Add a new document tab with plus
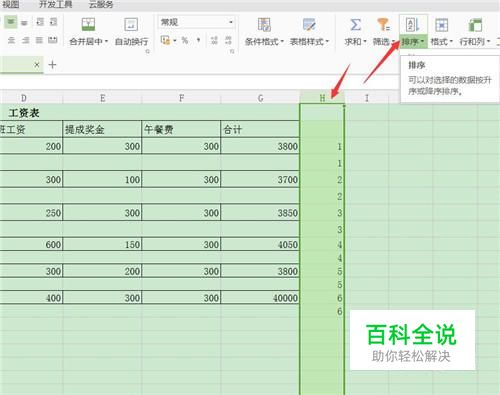This screenshot has height=395, width=500. (52, 65)
